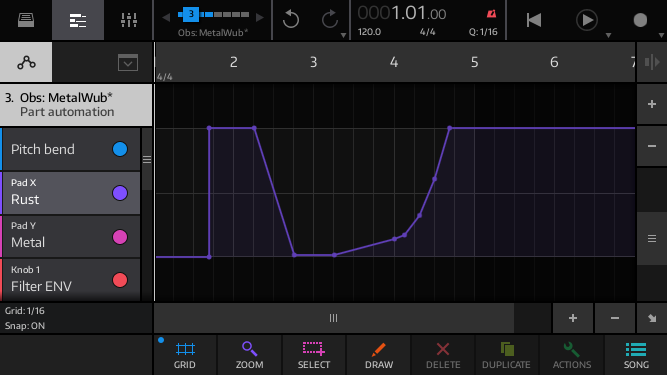Click the Snap: ON status label
The height and width of the screenshot is (375, 667).
(x=25, y=326)
